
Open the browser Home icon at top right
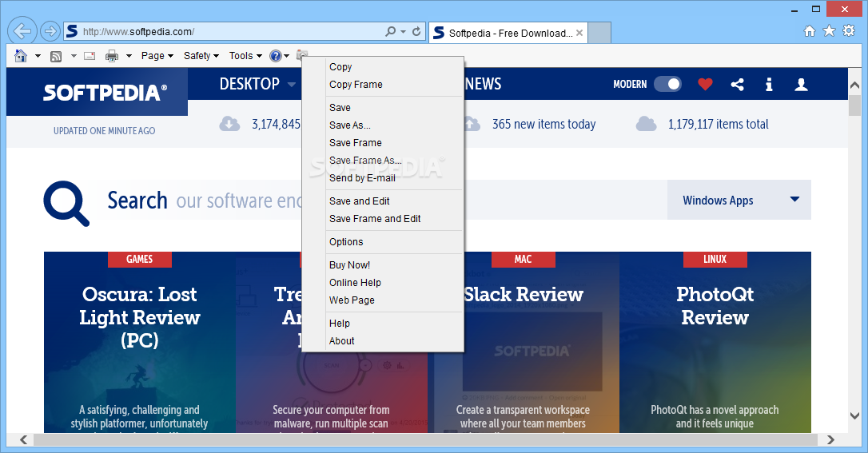(810, 31)
